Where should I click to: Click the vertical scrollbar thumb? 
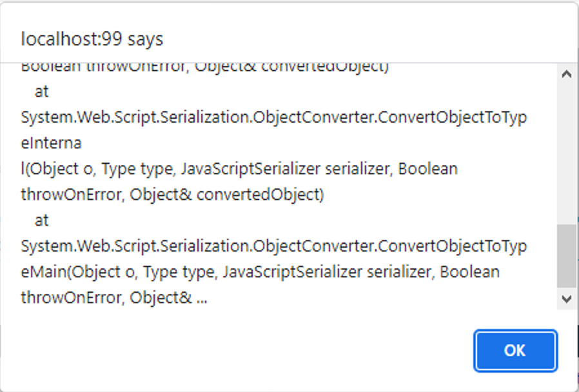click(x=567, y=256)
